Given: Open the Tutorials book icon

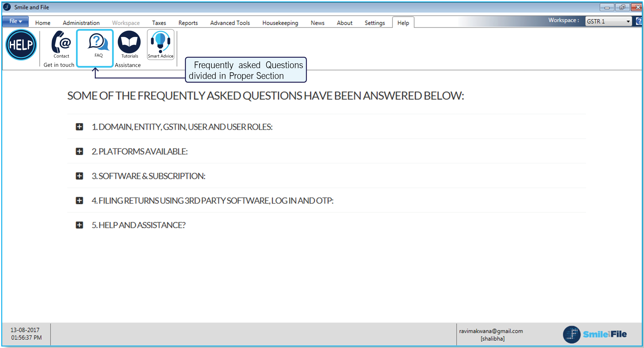Looking at the screenshot, I should [x=129, y=43].
